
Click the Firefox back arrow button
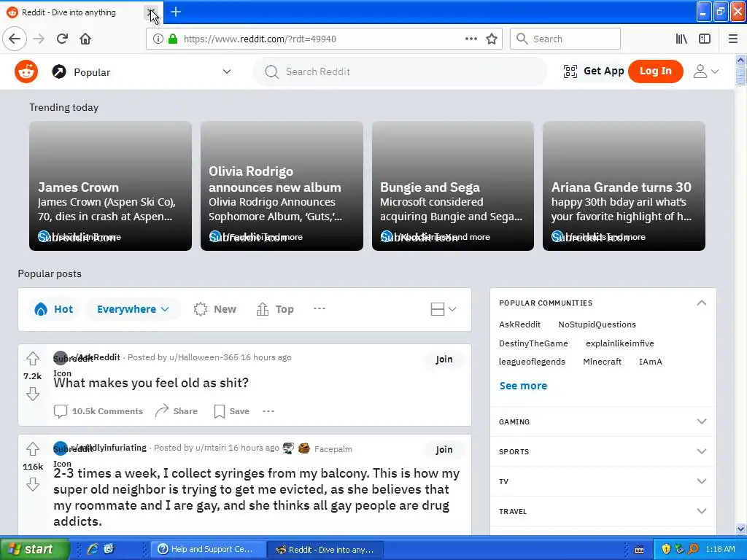pos(15,39)
